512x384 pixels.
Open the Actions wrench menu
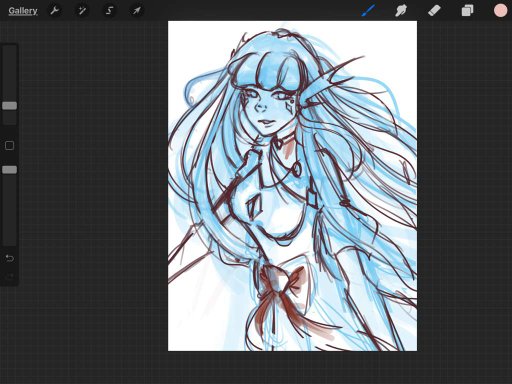tap(54, 11)
